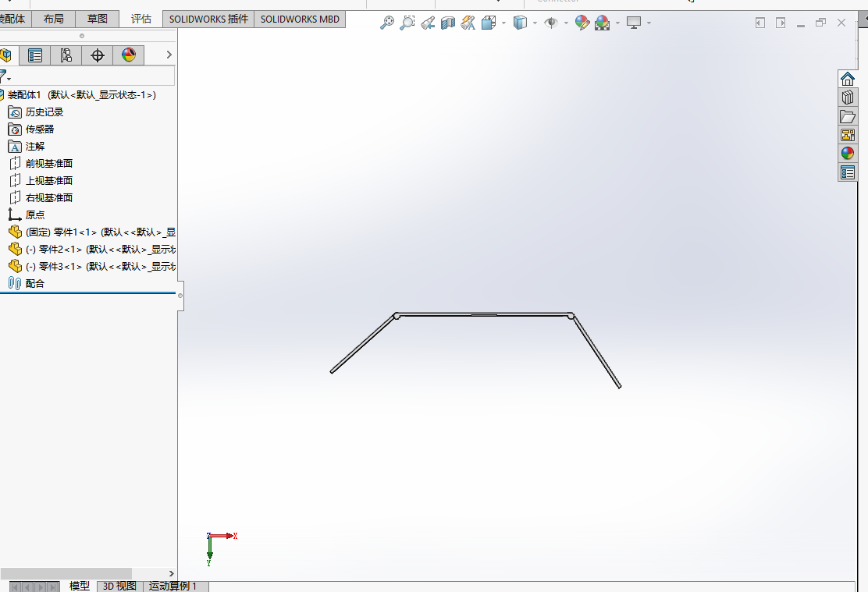Click the Display Style cube icon
The height and width of the screenshot is (592, 868).
(x=520, y=23)
